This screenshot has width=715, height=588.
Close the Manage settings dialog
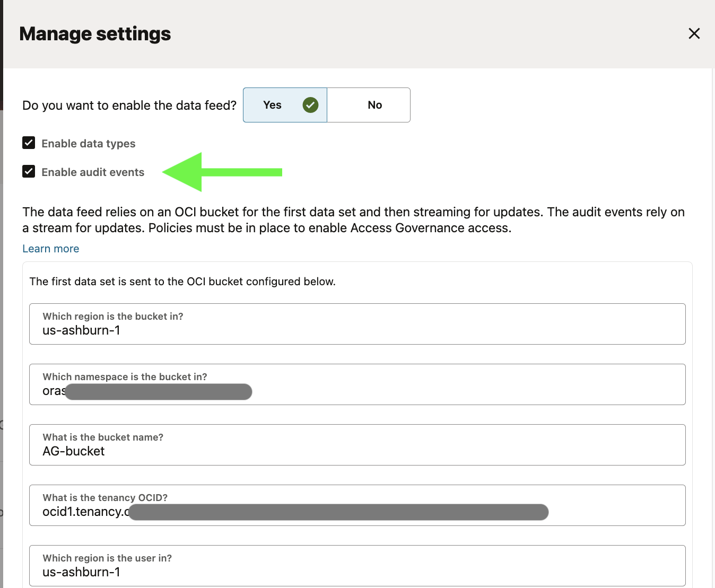(x=694, y=33)
